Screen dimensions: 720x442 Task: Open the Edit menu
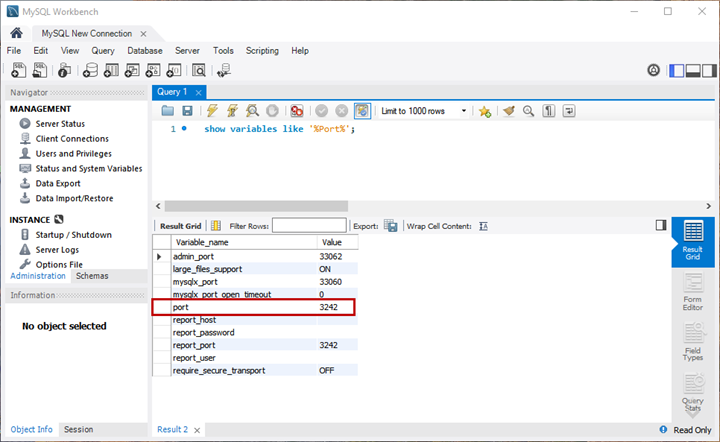(40, 50)
